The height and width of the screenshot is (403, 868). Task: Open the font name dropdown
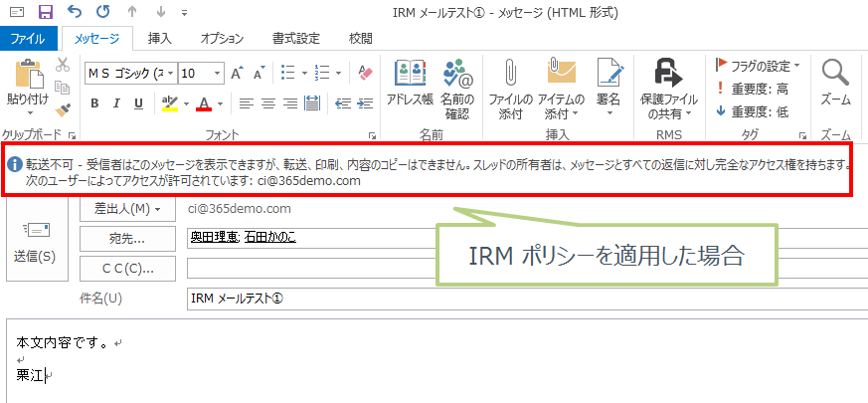tap(172, 73)
